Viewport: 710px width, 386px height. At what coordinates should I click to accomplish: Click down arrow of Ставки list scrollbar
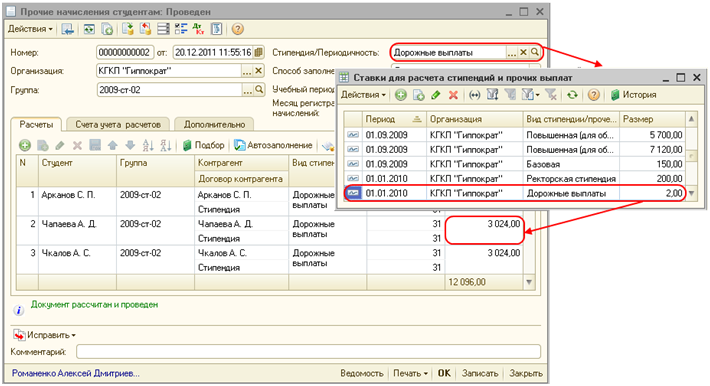tap(691, 193)
